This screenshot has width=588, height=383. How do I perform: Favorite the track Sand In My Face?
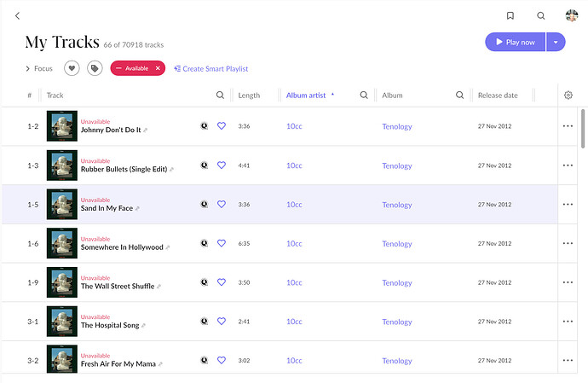click(222, 205)
